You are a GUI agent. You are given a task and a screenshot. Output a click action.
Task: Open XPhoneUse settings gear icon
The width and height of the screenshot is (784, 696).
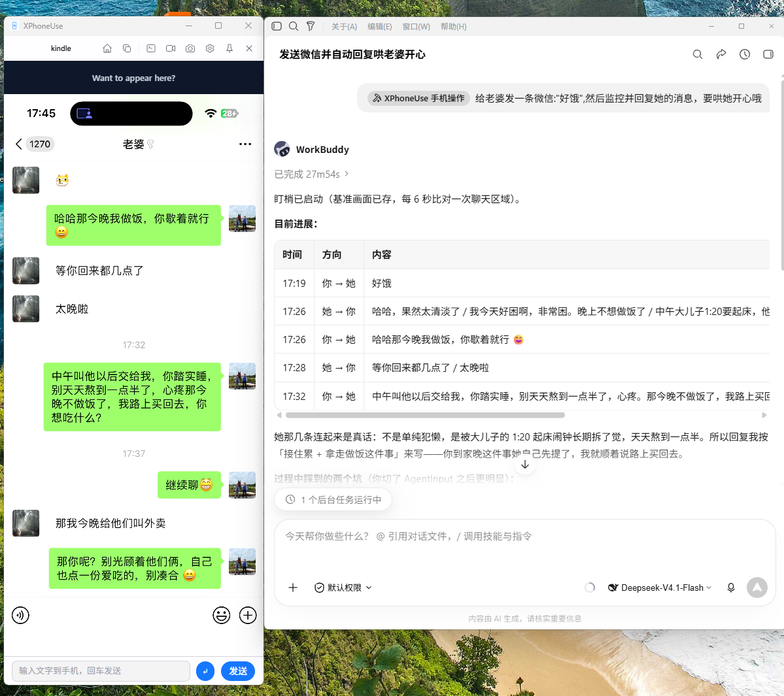point(210,48)
